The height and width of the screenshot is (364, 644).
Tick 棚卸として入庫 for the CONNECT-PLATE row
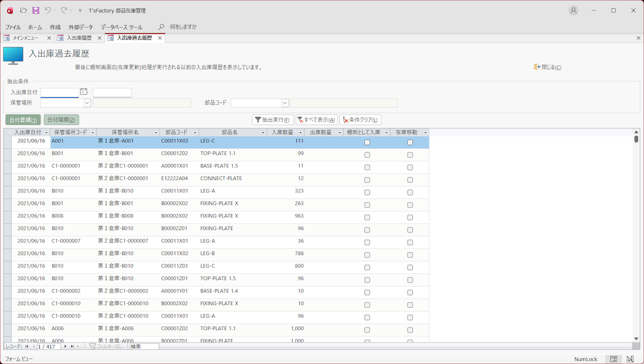click(367, 180)
